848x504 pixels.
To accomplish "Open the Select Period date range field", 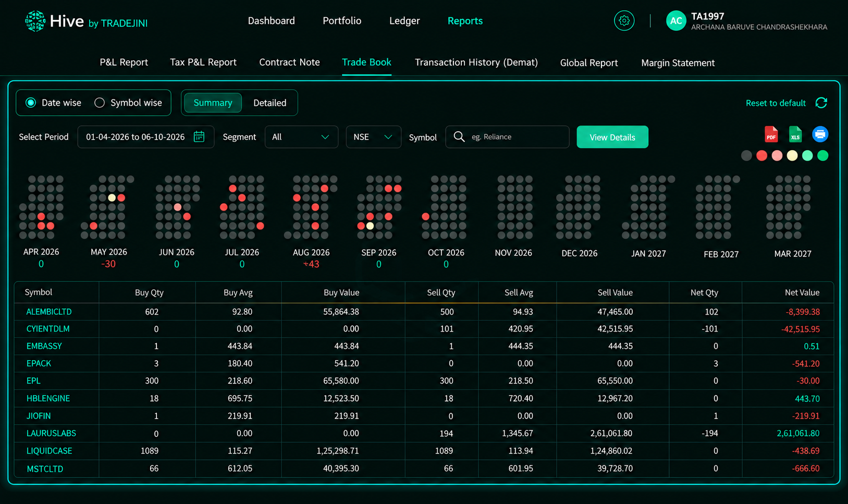I will [145, 137].
